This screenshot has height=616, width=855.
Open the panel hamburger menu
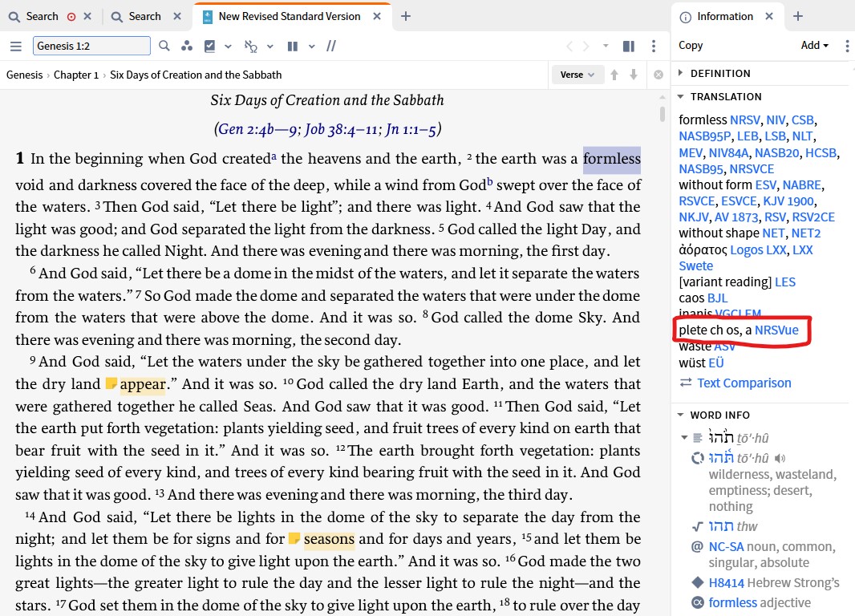tap(16, 46)
